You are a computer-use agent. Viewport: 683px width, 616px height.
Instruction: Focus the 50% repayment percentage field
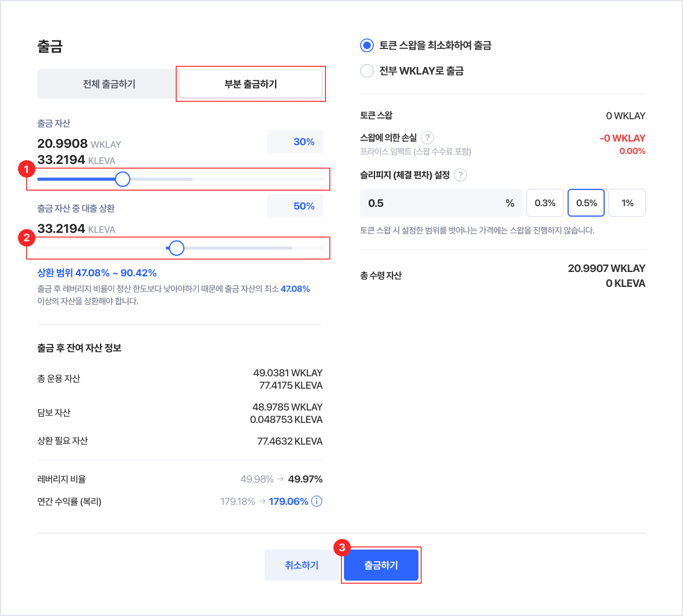coord(295,206)
